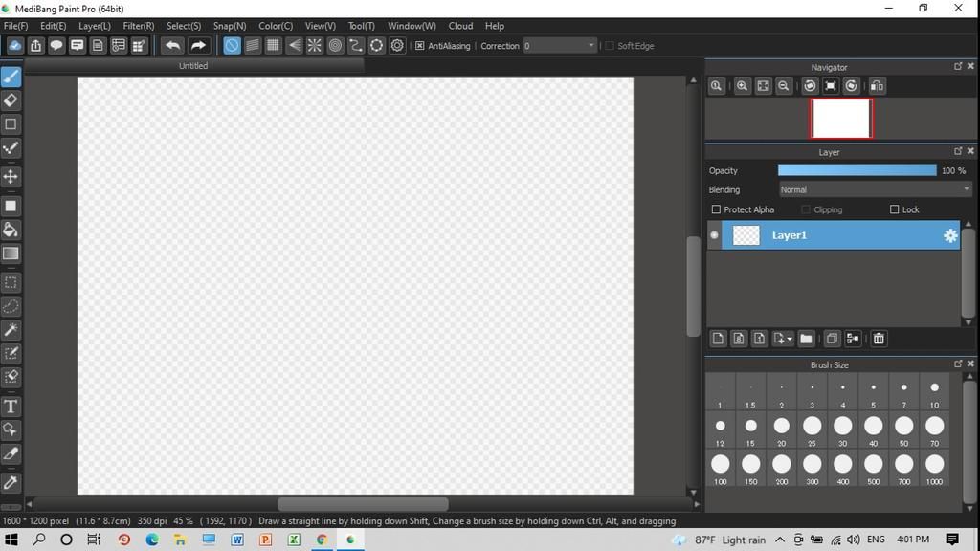Select the Text tool
The height and width of the screenshot is (551, 980).
click(11, 407)
